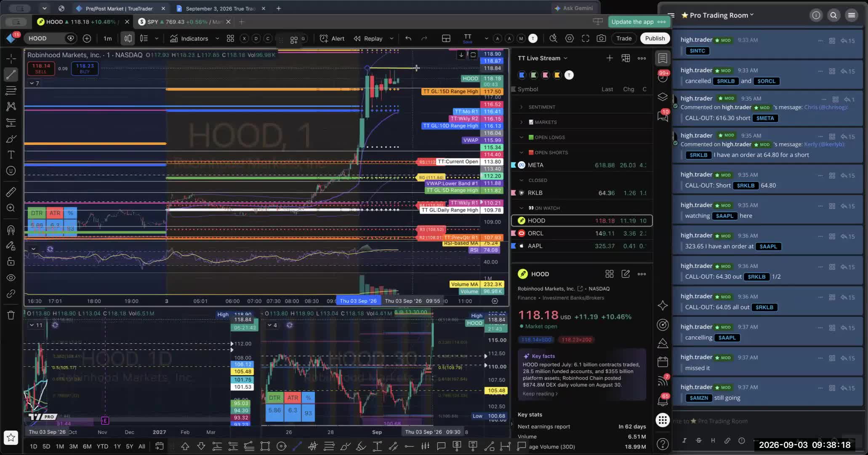The image size is (868, 455).
Task: Select the HOOD chart tab
Action: click(82, 22)
